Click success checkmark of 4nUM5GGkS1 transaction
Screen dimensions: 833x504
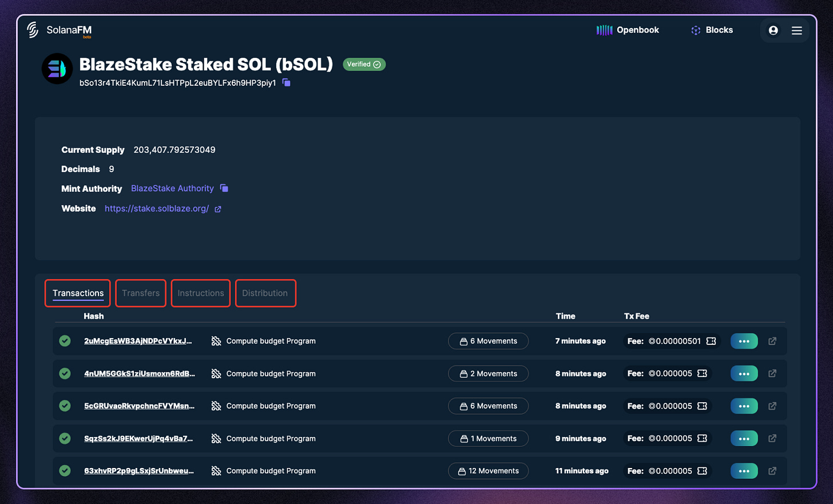[x=65, y=374]
